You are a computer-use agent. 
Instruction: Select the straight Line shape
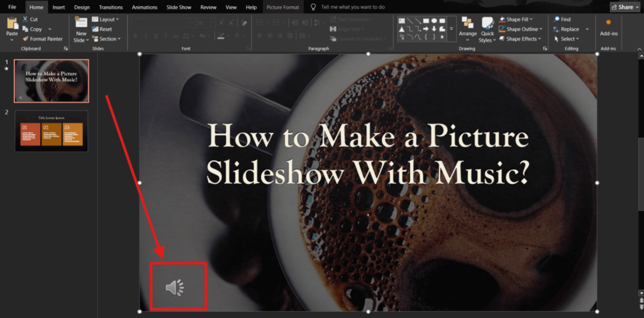[x=409, y=21]
